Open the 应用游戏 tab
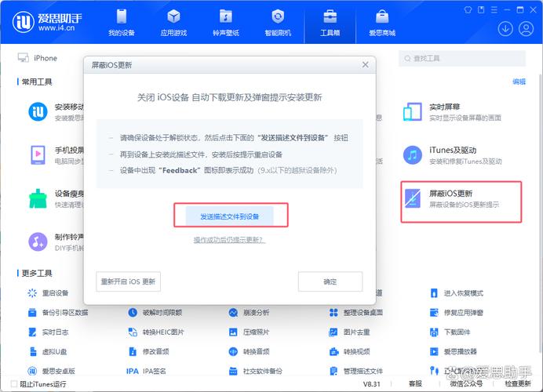 (173, 23)
